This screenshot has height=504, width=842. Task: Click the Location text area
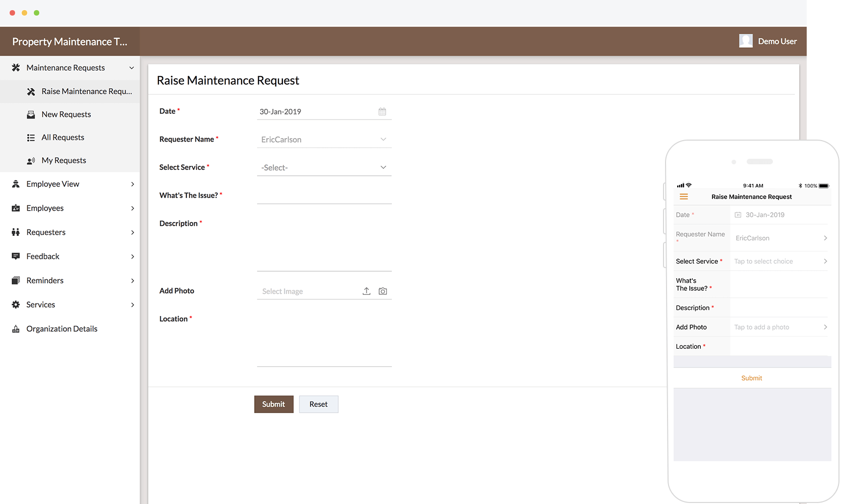(x=324, y=339)
